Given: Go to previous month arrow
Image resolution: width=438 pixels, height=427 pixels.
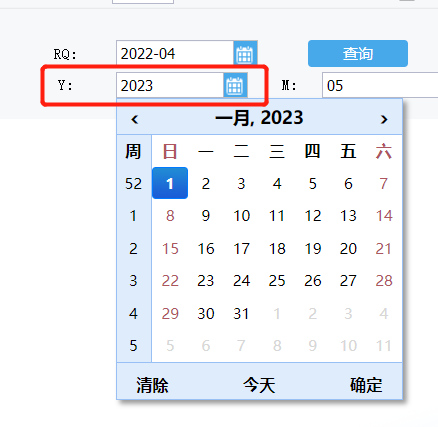Looking at the screenshot, I should point(134,119).
